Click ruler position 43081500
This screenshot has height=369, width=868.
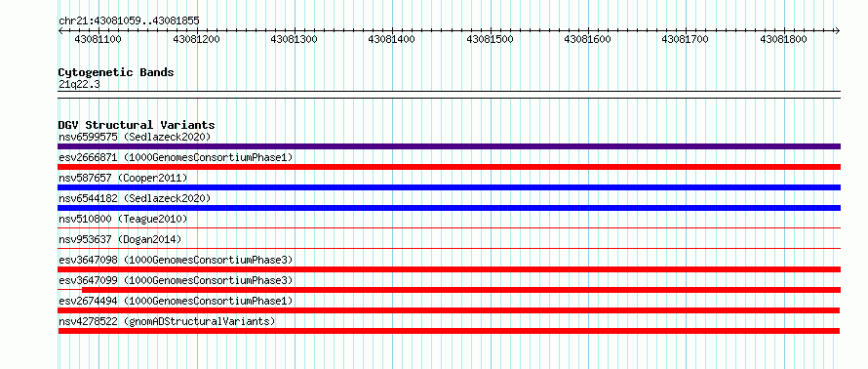490,39
